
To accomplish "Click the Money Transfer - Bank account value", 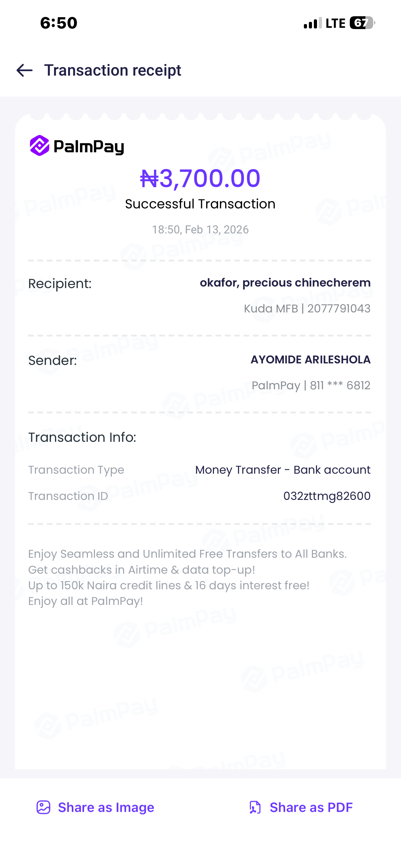I will coord(283,470).
